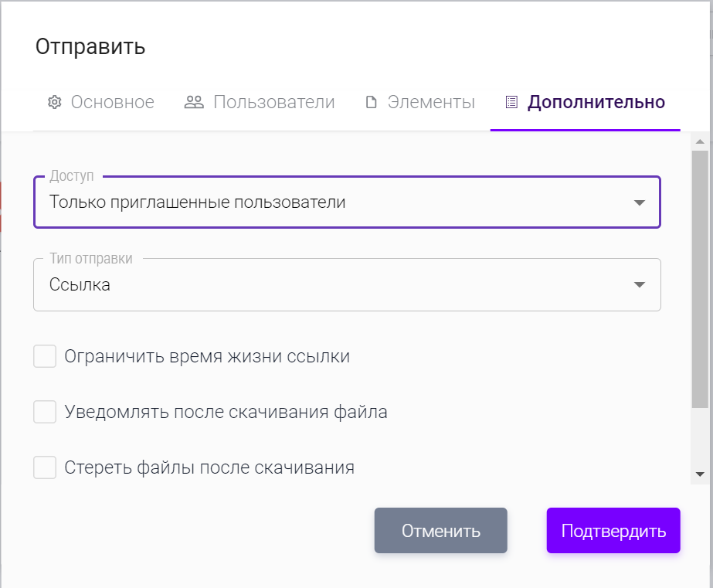Click the scrollbar up arrow
Viewport: 713px width, 588px height.
[x=700, y=142]
